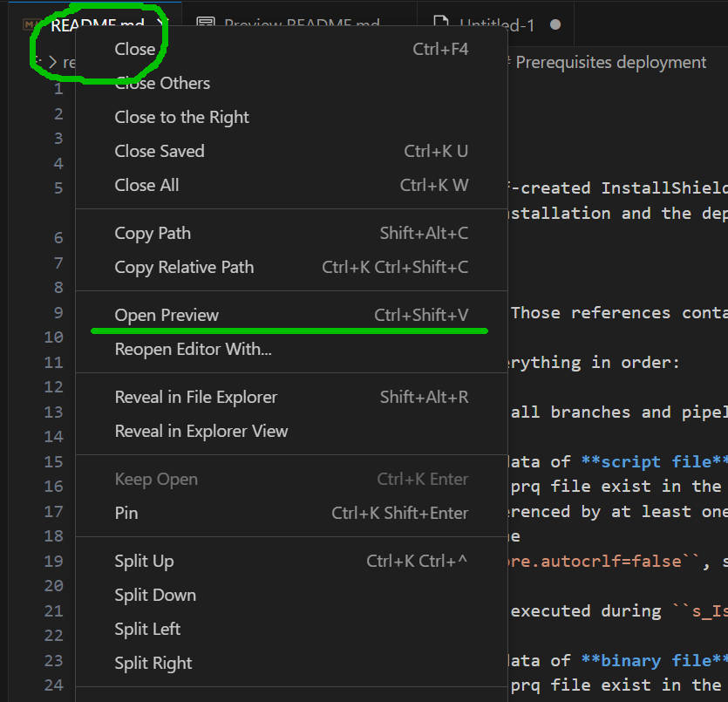Click Close All menu item
This screenshot has width=728, height=702.
click(291, 185)
